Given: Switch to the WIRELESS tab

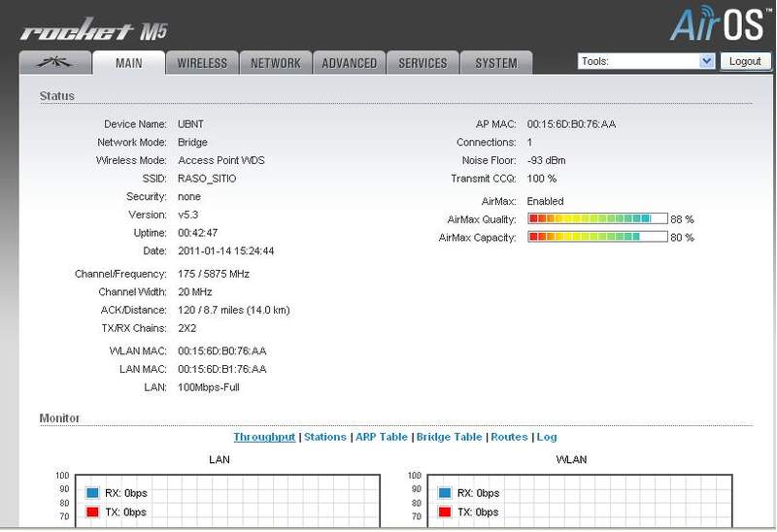Looking at the screenshot, I should 202,63.
